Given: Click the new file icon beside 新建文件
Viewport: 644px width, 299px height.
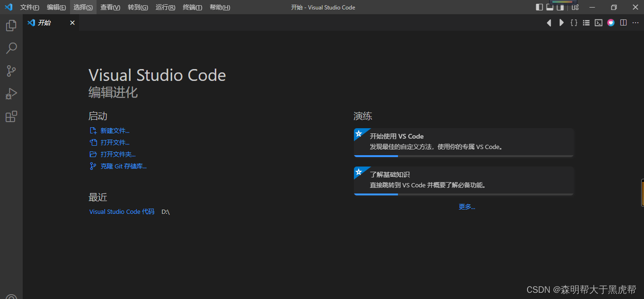Looking at the screenshot, I should [93, 131].
